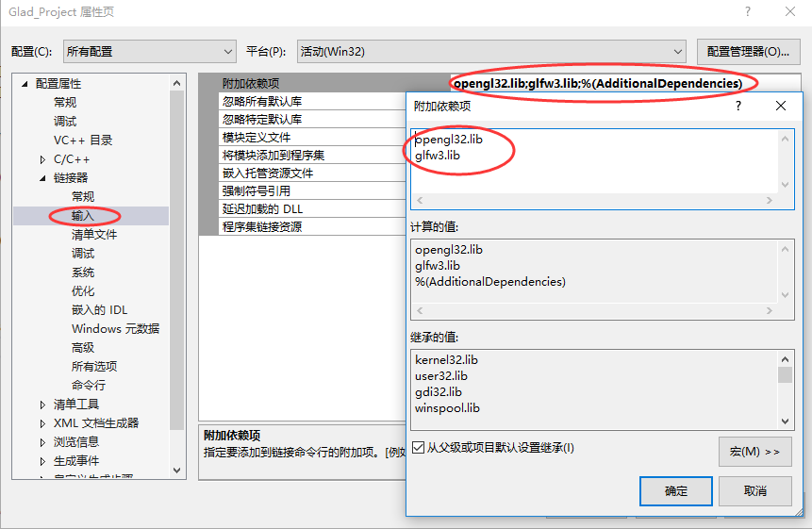The width and height of the screenshot is (812, 529).
Task: Open the 平台(P) dropdown showing 活动(Win32)
Action: coord(491,51)
